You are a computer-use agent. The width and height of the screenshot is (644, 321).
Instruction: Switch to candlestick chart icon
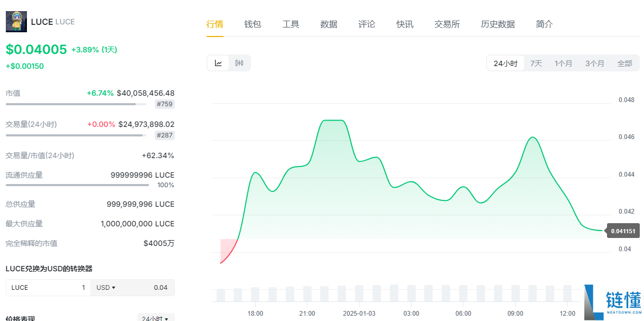(x=239, y=63)
